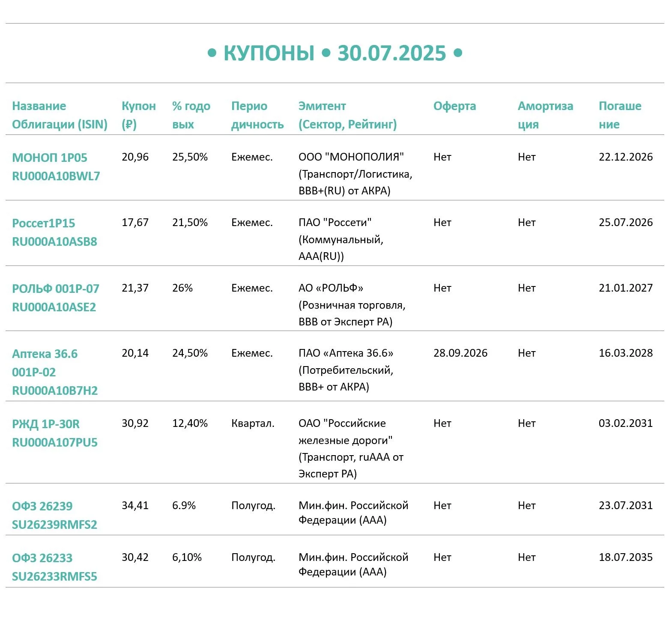Select the "Название Облигации (ISIN)" column header

(x=60, y=115)
